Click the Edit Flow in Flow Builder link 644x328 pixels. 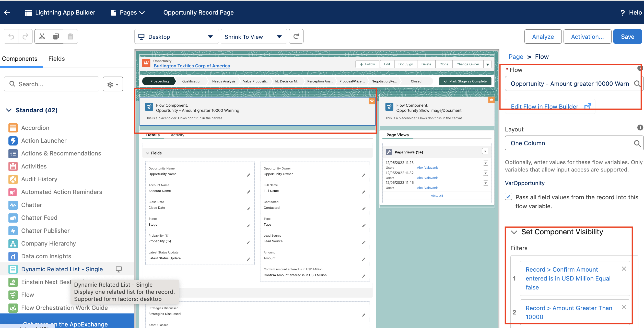pyautogui.click(x=544, y=106)
